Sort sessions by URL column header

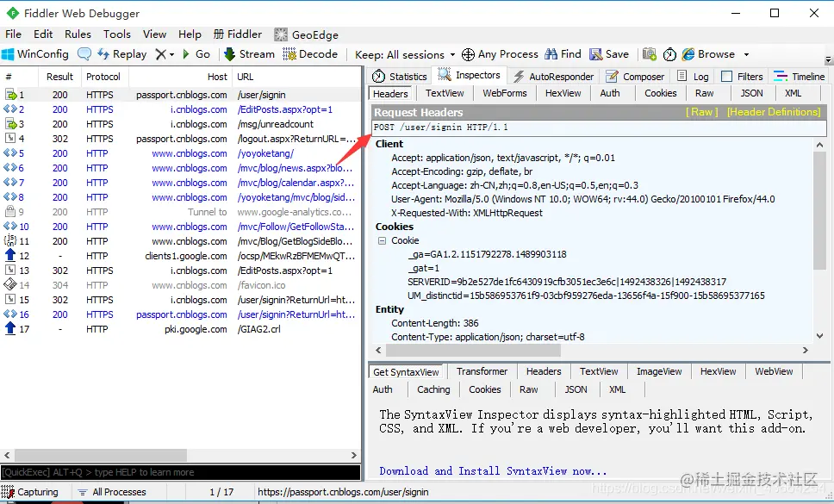click(x=296, y=77)
